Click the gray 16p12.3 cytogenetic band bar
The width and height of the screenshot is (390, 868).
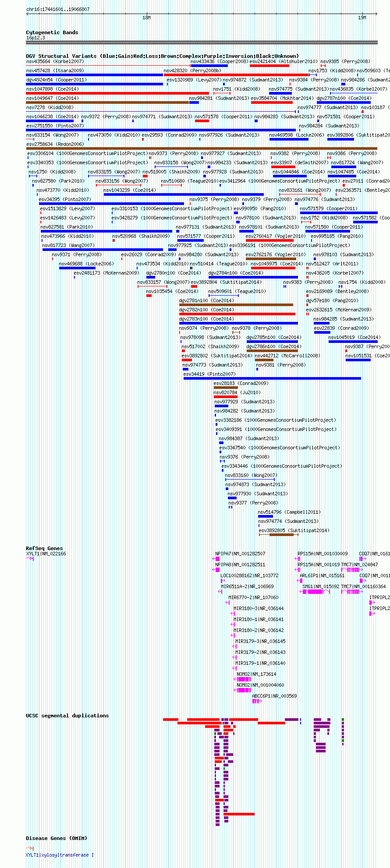[202, 42]
